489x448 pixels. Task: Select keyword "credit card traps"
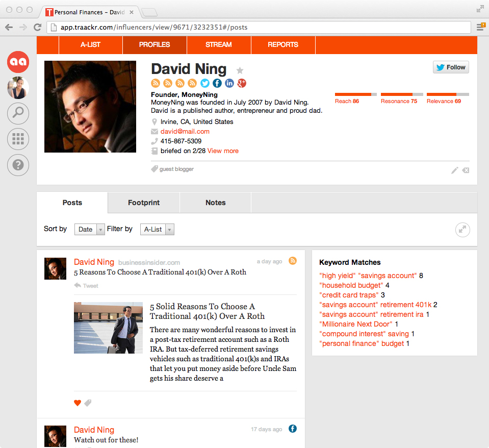point(349,295)
